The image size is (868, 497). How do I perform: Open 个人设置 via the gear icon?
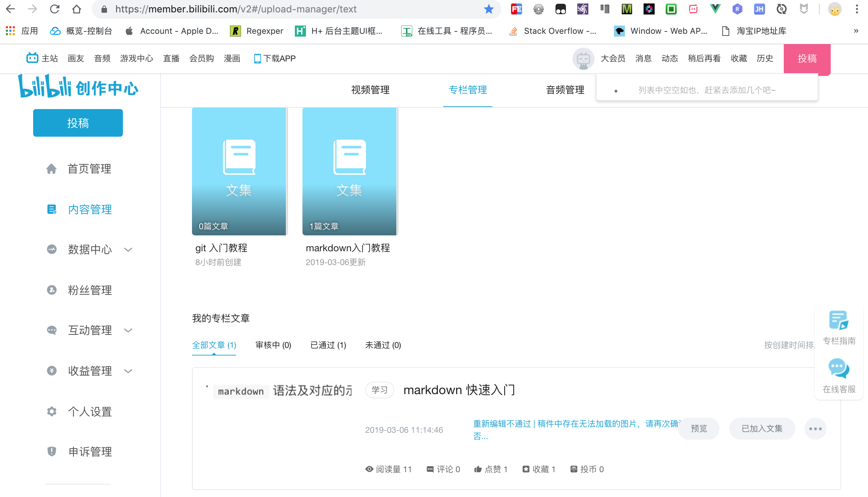[x=52, y=411]
